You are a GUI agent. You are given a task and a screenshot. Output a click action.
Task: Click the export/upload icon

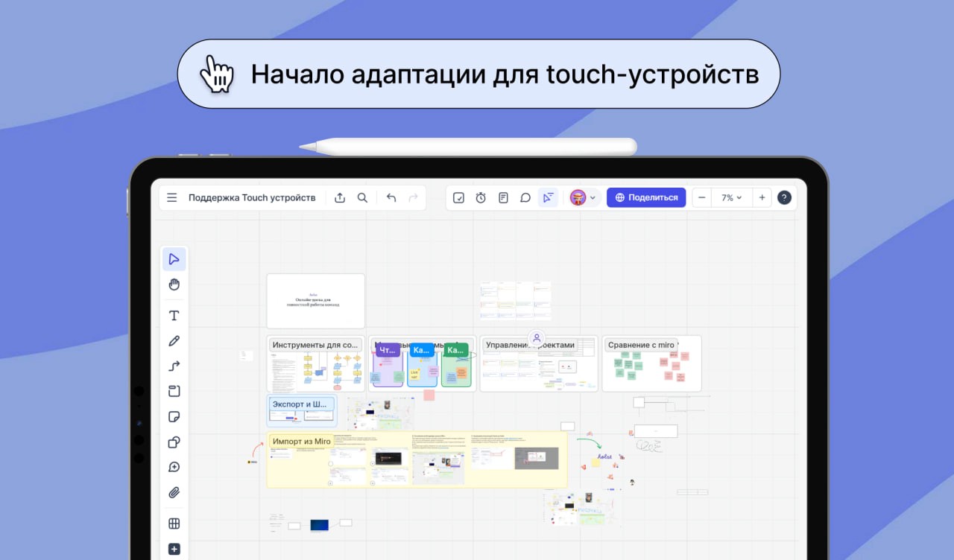340,197
